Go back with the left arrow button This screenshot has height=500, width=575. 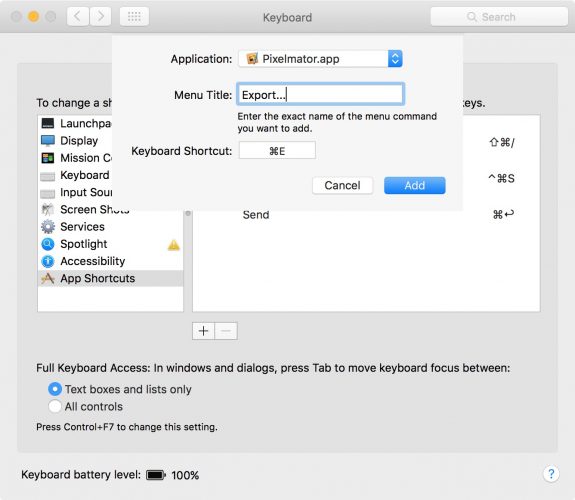click(78, 17)
